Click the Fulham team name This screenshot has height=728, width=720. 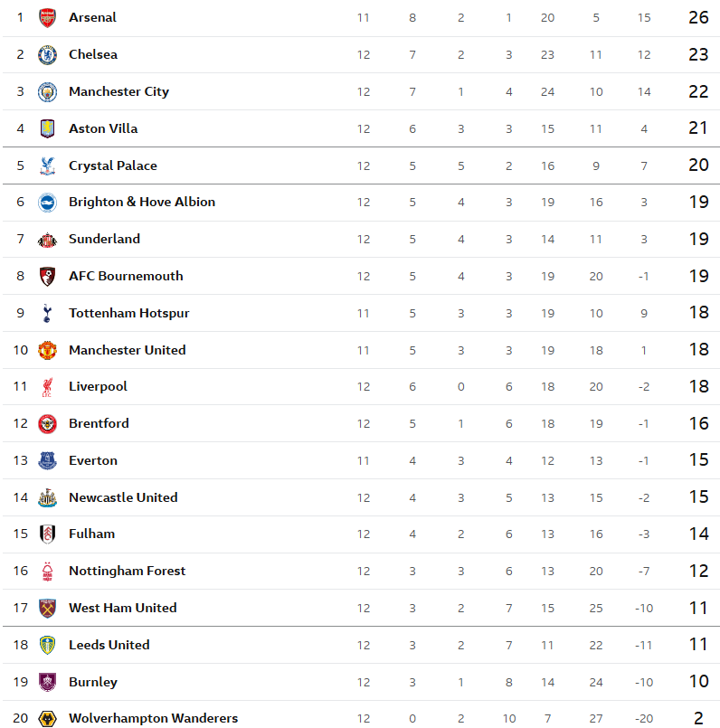point(92,534)
